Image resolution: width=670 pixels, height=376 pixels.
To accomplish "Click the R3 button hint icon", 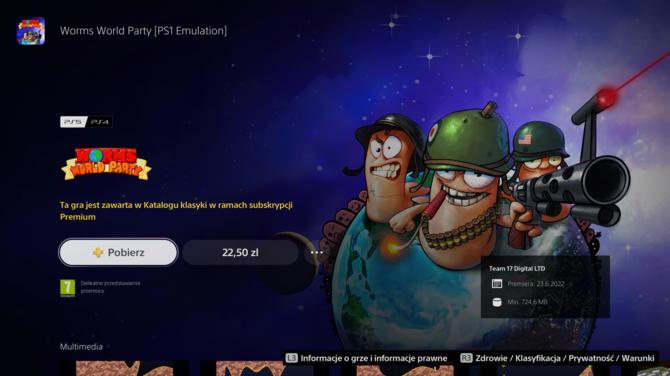I will [466, 358].
